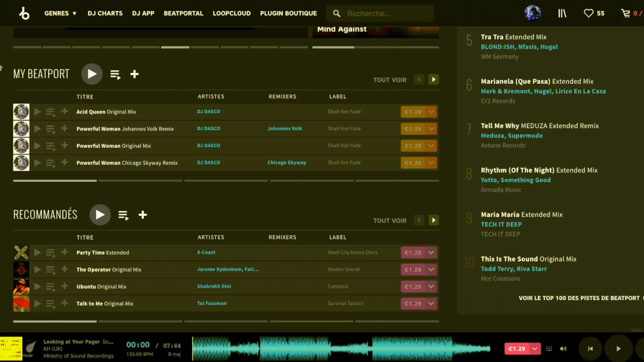Open the library icon
The image size is (644, 362).
(562, 13)
